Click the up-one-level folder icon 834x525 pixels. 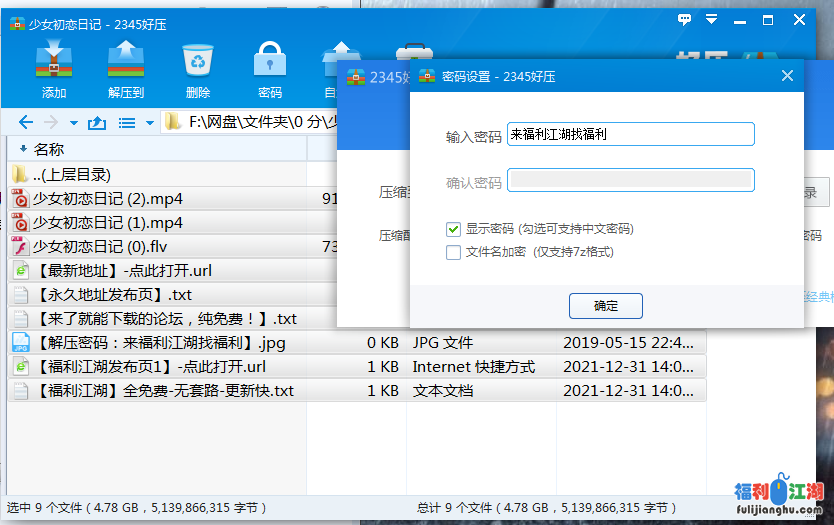[x=97, y=123]
